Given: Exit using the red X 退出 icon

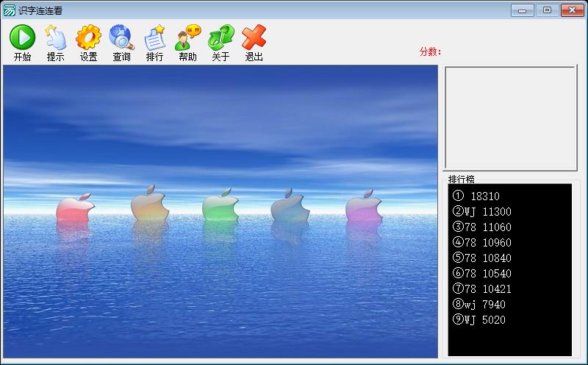Looking at the screenshot, I should (x=254, y=38).
